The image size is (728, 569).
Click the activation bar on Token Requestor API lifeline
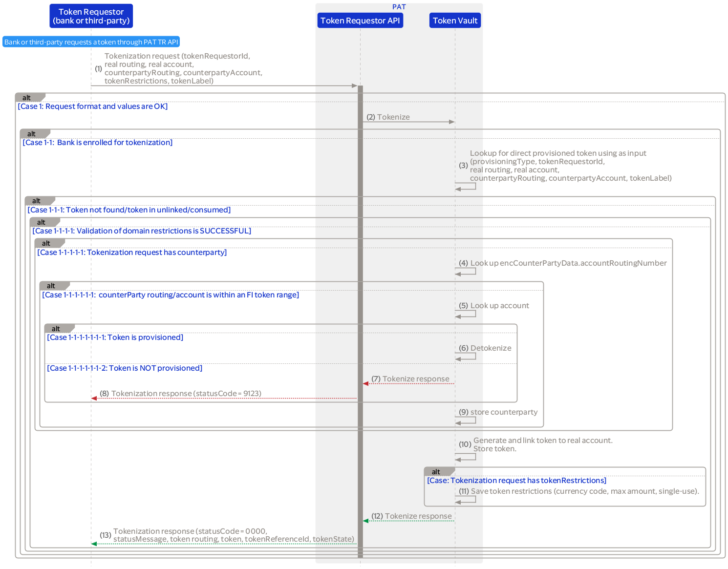[x=360, y=293]
